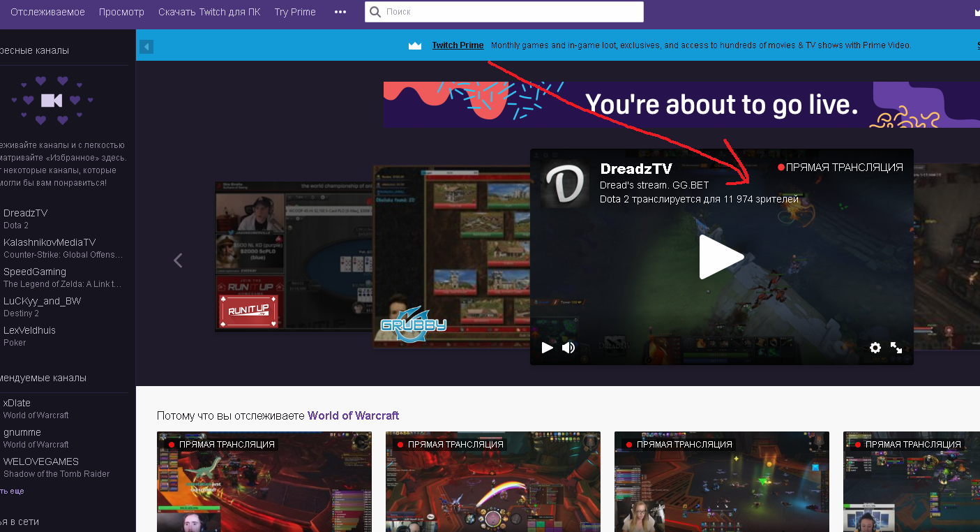The image size is (980, 532).
Task: Click the hearts and camera icon in sidebar
Action: click(51, 100)
